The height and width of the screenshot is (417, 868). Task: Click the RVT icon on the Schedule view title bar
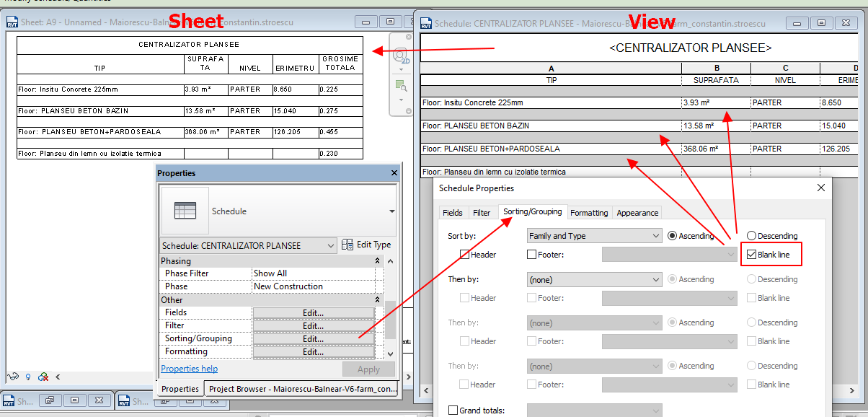tap(425, 22)
